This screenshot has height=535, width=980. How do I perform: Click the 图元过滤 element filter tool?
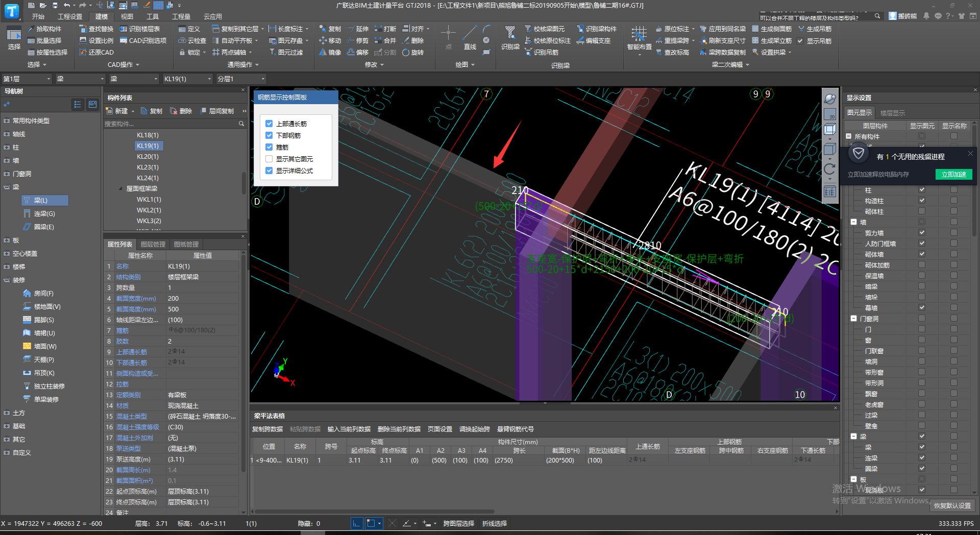click(286, 53)
